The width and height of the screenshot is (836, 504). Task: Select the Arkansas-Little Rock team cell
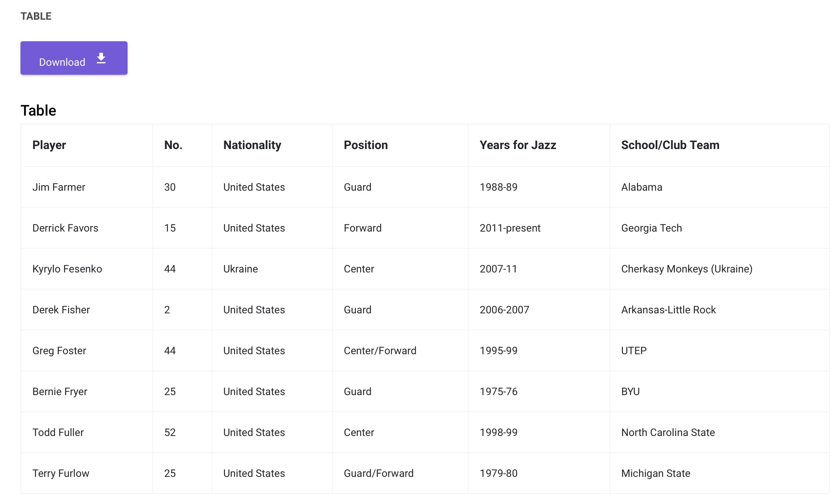(x=719, y=310)
